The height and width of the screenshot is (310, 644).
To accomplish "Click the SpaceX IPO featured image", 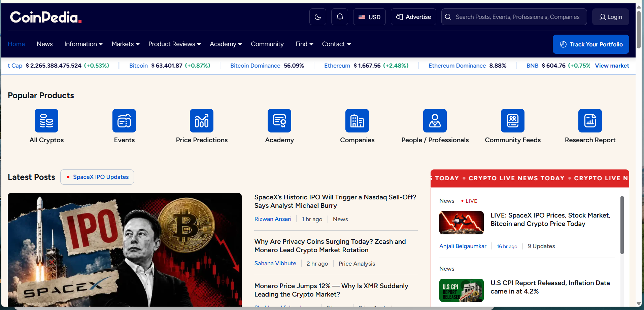I will (x=125, y=250).
